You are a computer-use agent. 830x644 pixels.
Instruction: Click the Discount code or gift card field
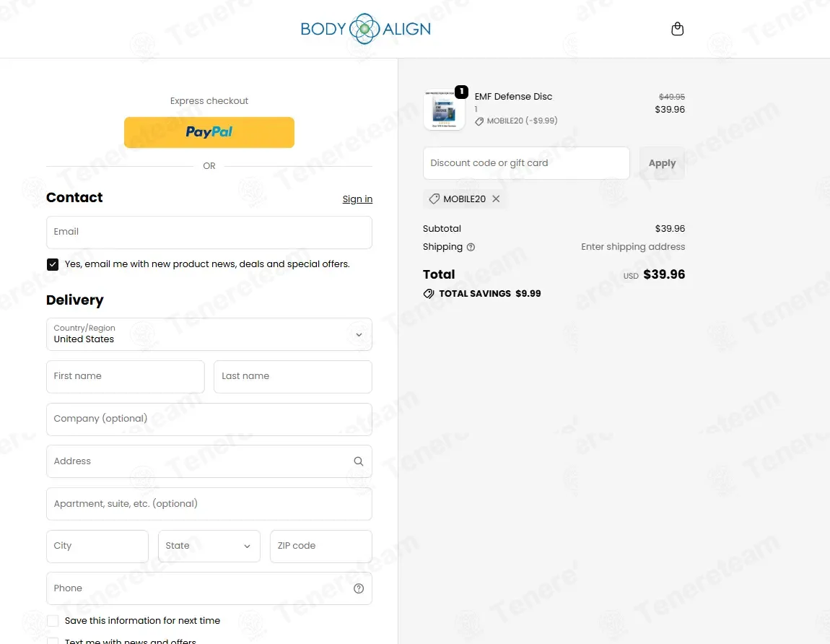tap(526, 163)
